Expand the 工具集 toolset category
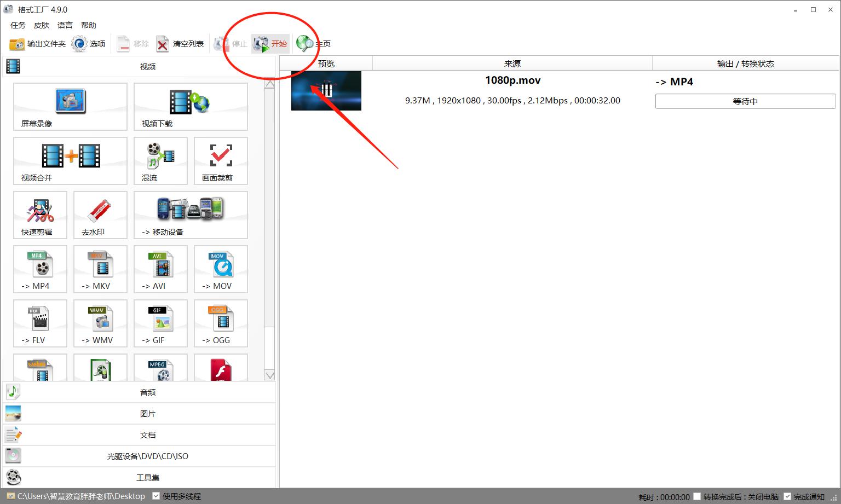 tap(139, 477)
